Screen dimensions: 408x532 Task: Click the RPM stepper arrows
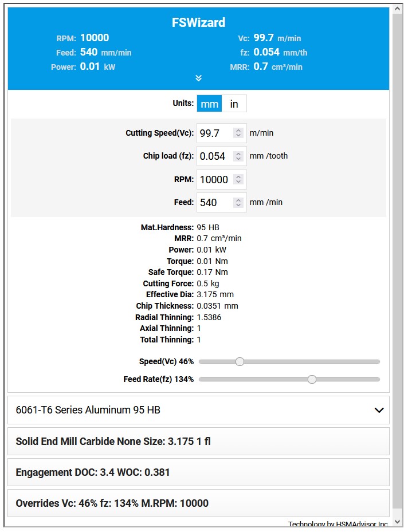coord(238,179)
